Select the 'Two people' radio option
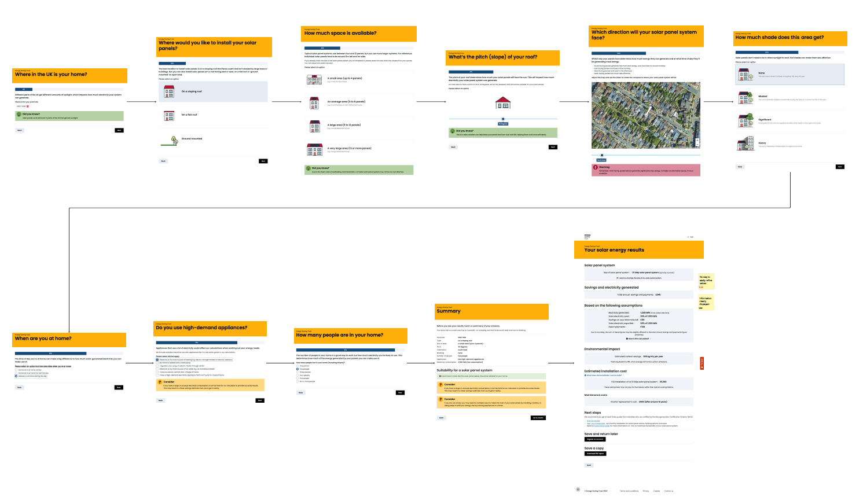Image resolution: width=863 pixels, height=504 pixels. [298, 369]
